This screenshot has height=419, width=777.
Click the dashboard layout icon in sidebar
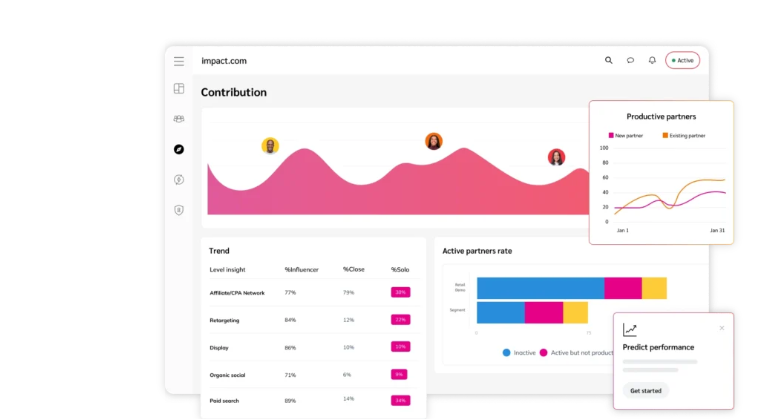179,89
